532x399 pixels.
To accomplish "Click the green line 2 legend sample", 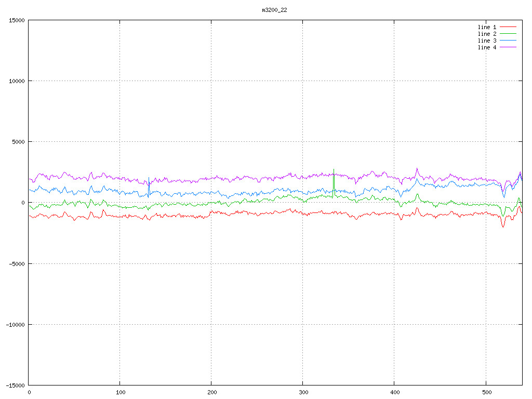I will [508, 34].
